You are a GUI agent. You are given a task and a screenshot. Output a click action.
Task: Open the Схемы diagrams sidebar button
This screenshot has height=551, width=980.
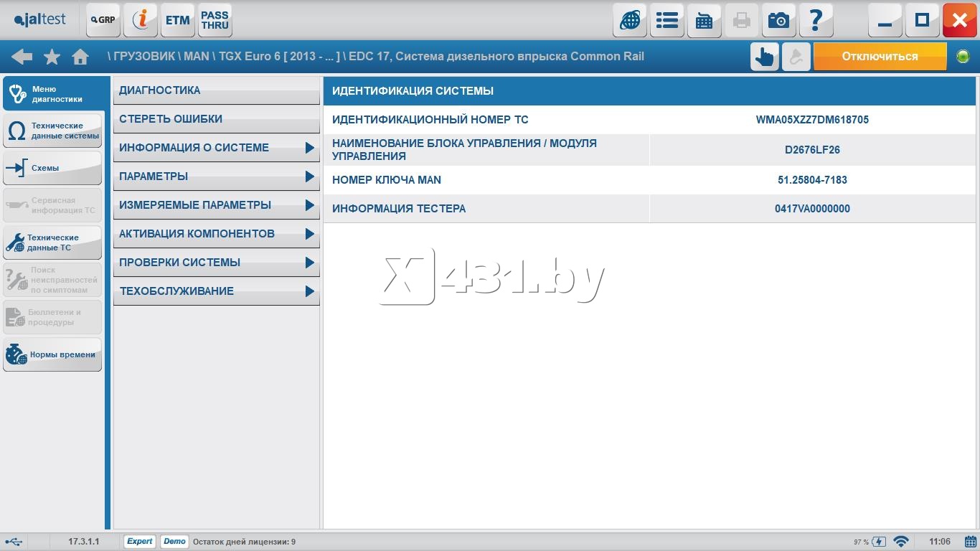tap(52, 168)
